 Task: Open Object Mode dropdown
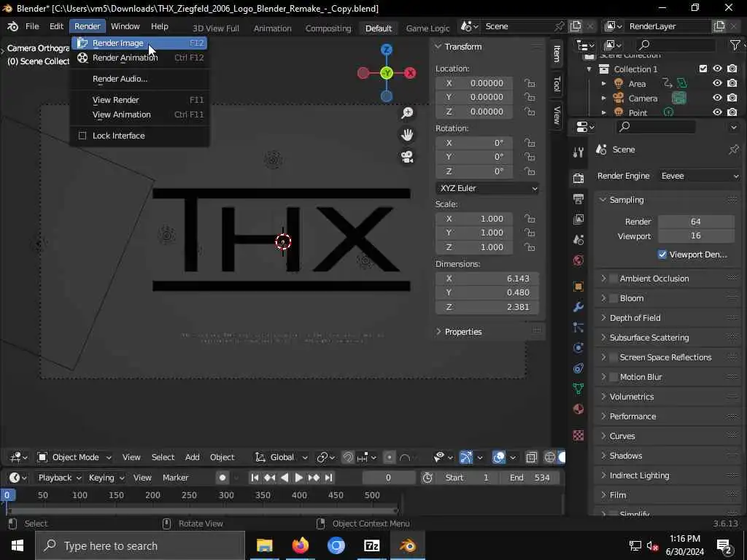pyautogui.click(x=75, y=457)
